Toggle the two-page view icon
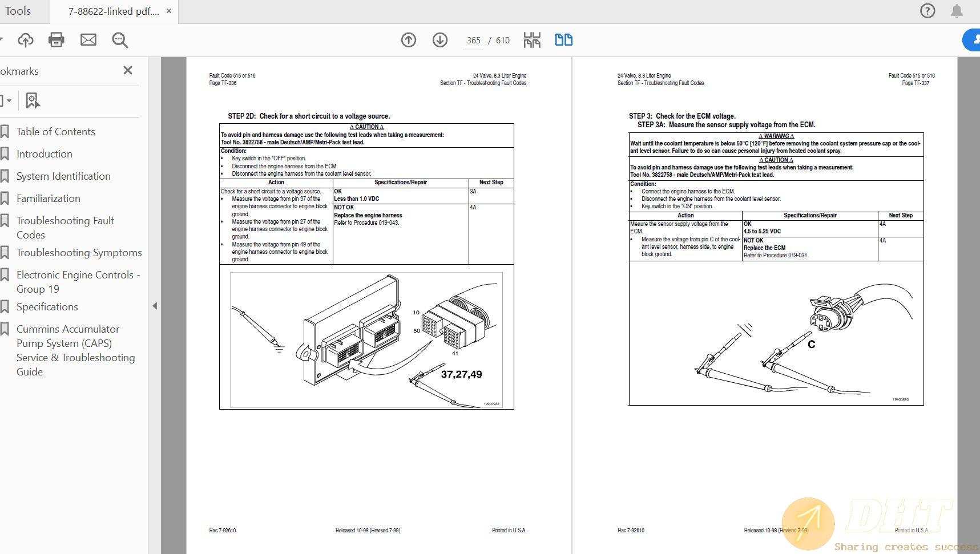980x554 pixels. pos(564,40)
